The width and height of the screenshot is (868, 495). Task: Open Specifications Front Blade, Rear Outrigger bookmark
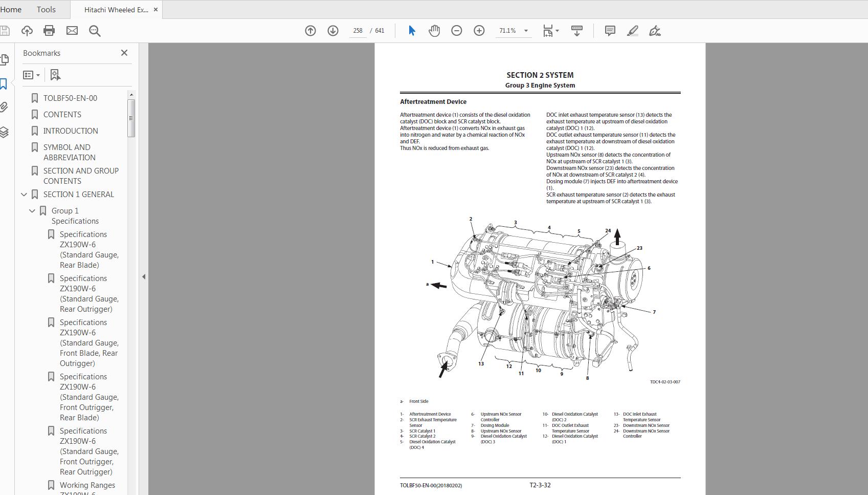(x=89, y=343)
